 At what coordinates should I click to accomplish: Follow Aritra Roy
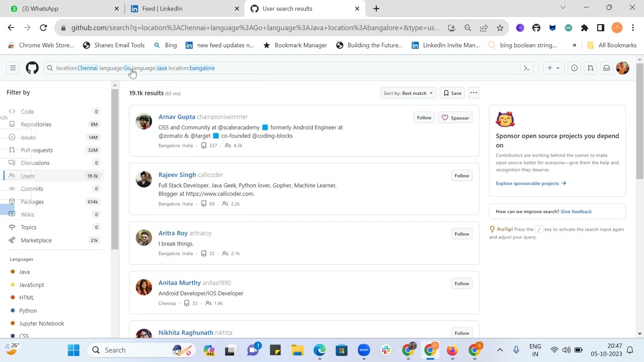462,234
